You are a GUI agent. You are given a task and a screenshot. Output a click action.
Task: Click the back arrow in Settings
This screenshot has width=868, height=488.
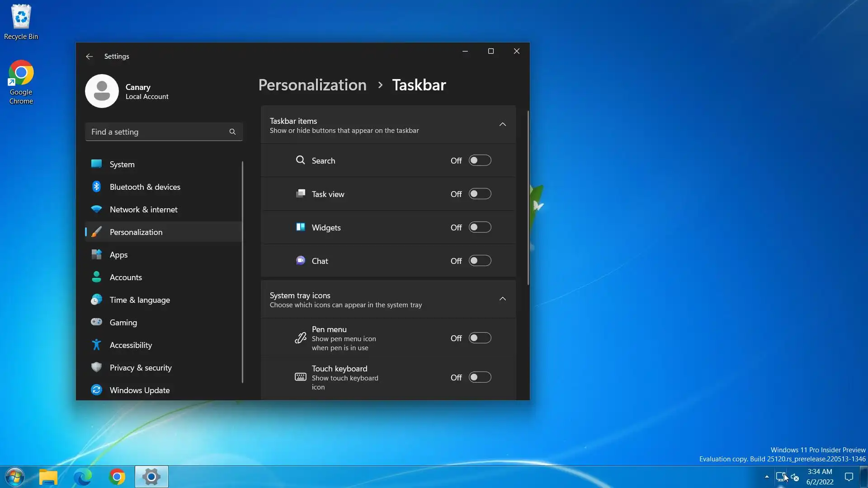(89, 56)
